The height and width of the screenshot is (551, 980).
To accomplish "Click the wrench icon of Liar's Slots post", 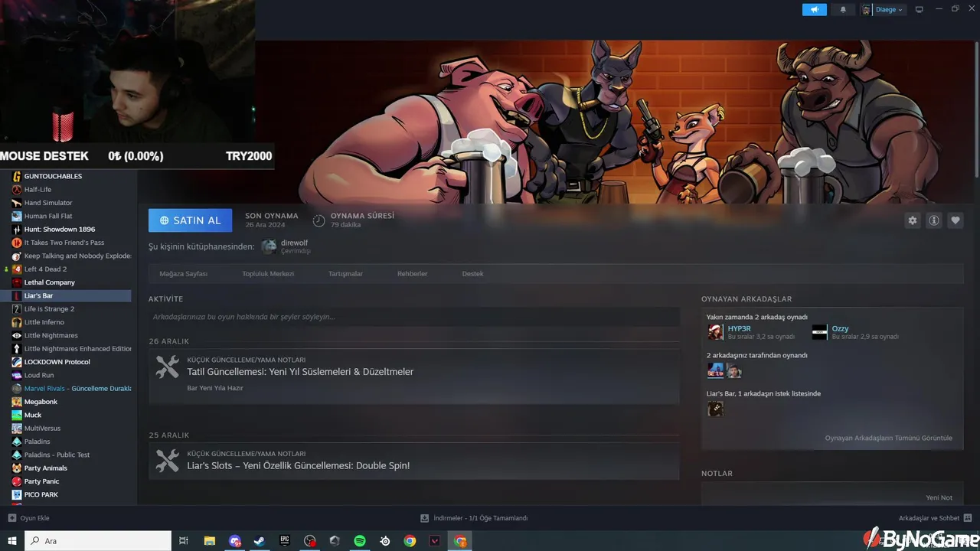I will [x=168, y=461].
